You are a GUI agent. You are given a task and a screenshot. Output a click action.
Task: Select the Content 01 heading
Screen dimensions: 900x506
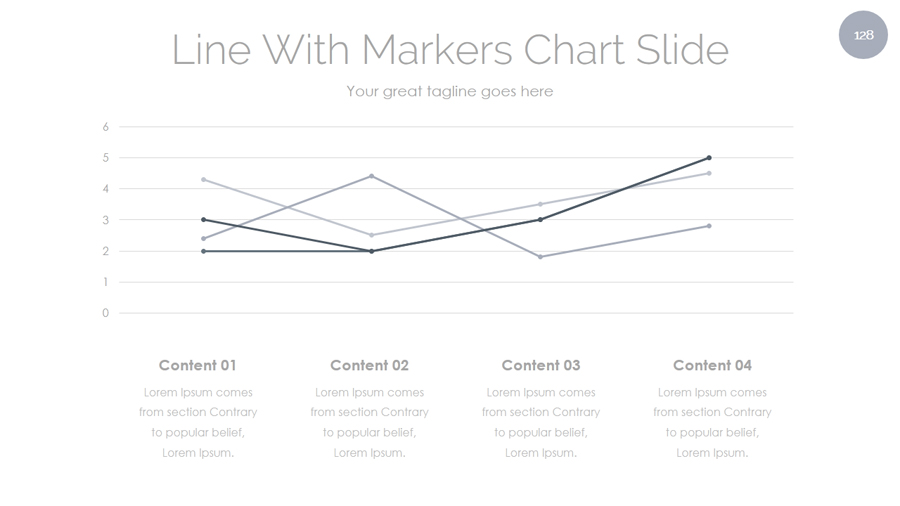tap(198, 365)
